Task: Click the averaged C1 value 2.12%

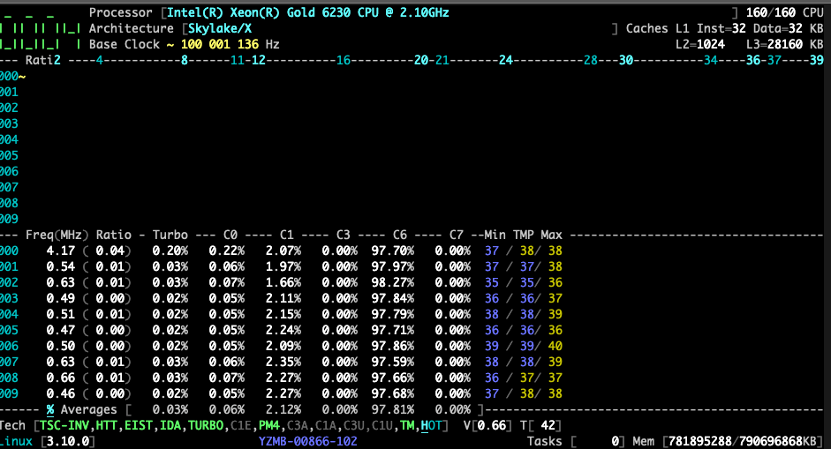Action: coord(283,410)
